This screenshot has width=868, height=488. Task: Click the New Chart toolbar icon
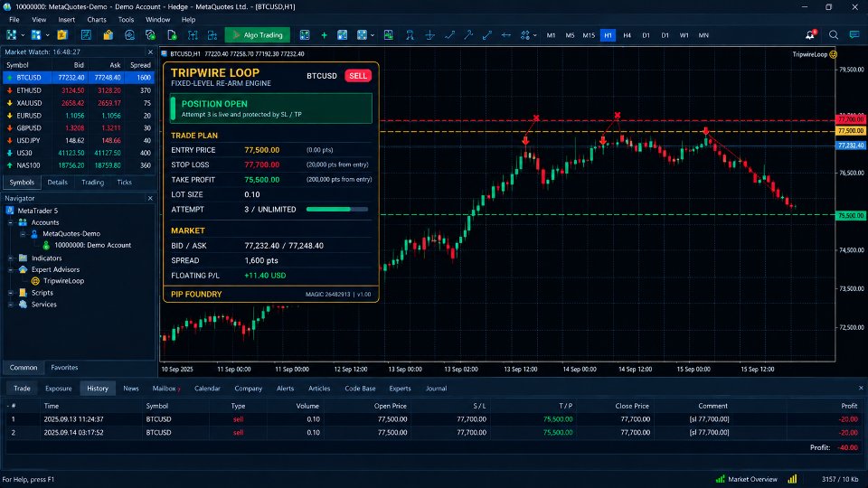[11, 35]
